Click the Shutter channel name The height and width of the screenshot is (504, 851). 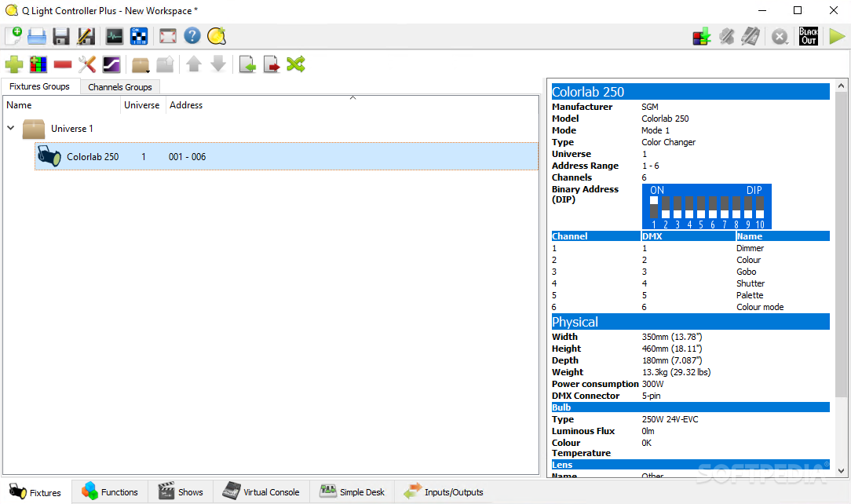click(751, 283)
